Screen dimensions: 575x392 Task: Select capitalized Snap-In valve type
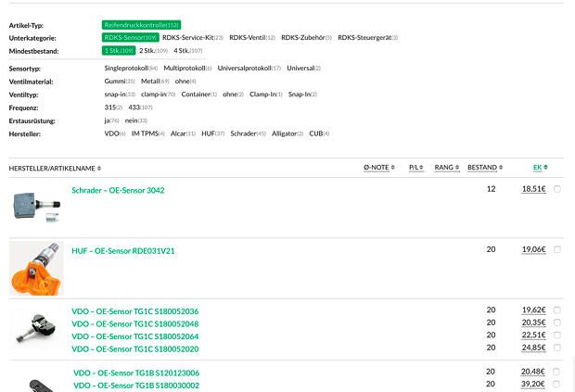[302, 95]
